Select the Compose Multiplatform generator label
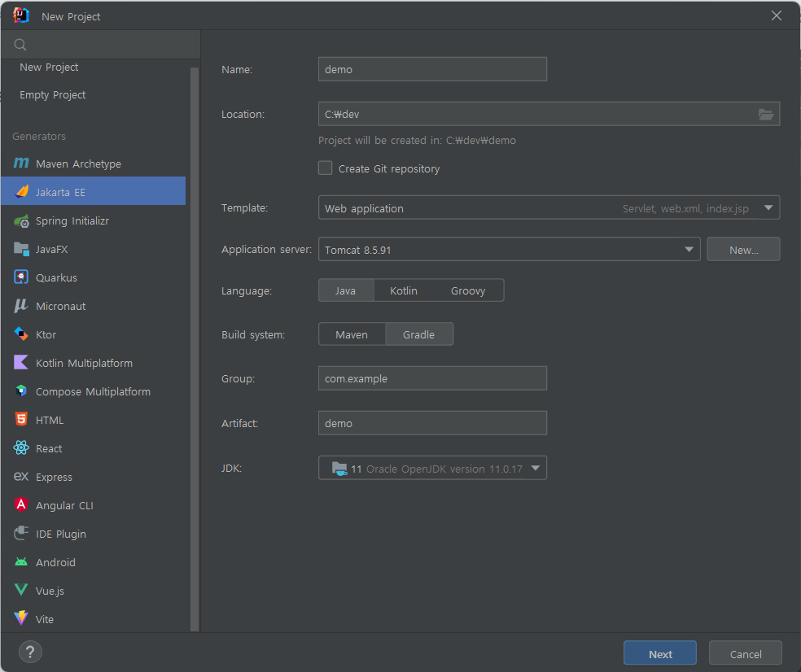This screenshot has height=672, width=801. (93, 391)
